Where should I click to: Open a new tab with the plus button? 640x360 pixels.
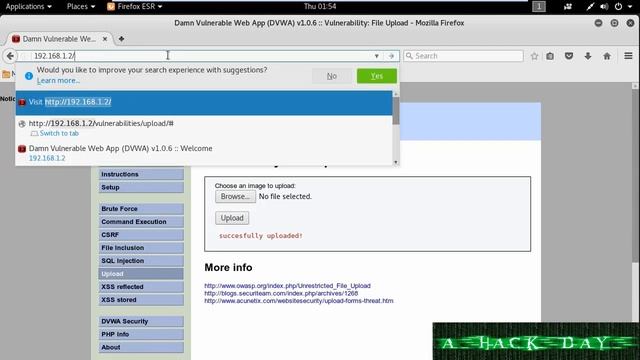coord(121,39)
